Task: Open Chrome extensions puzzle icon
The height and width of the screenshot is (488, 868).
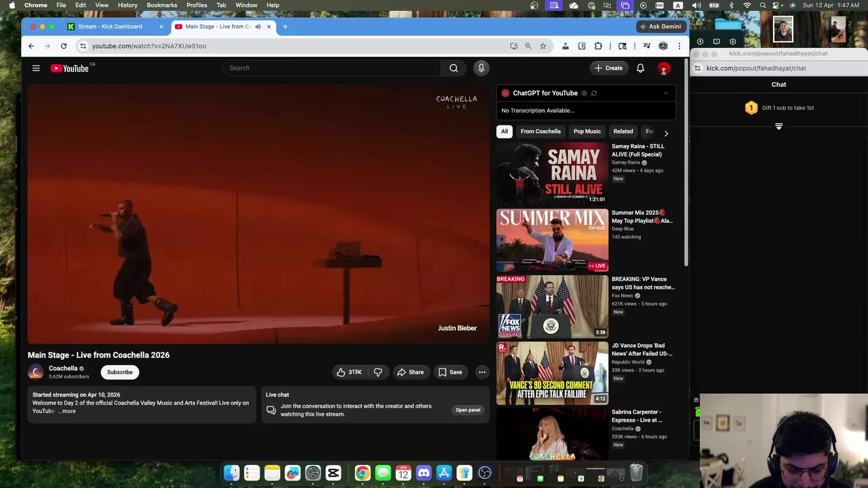Action: [x=598, y=46]
